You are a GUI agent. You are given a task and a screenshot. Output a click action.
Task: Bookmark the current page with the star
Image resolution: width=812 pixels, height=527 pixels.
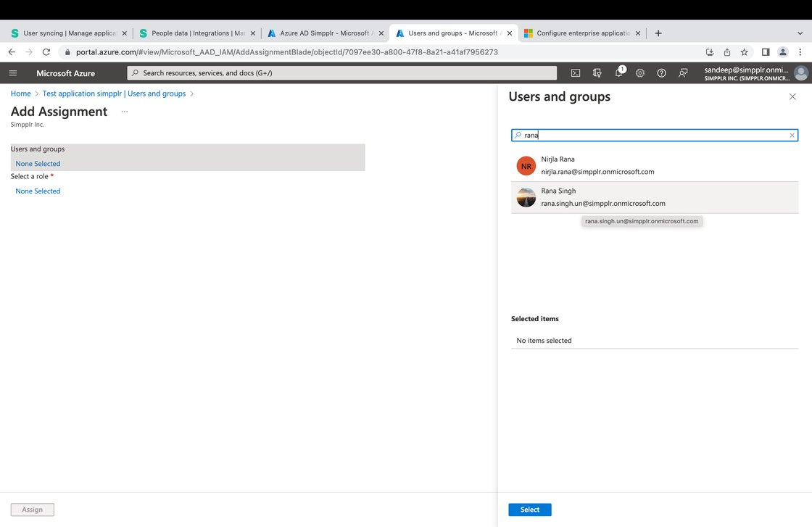point(745,52)
